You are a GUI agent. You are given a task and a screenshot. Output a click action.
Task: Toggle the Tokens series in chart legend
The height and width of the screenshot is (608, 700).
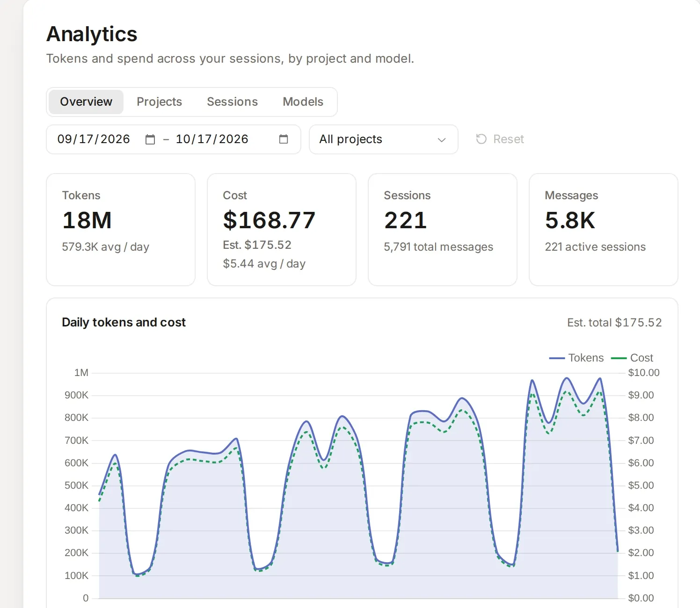(x=576, y=358)
